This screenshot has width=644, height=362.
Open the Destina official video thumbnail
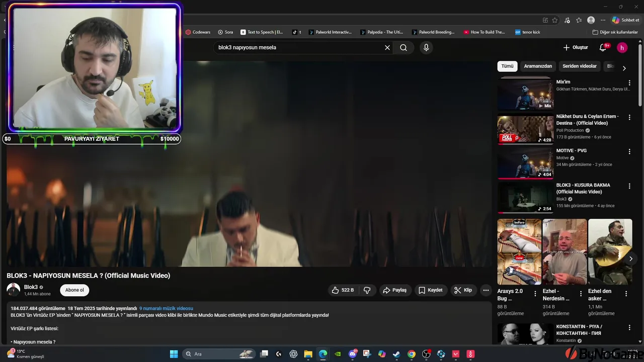click(525, 130)
